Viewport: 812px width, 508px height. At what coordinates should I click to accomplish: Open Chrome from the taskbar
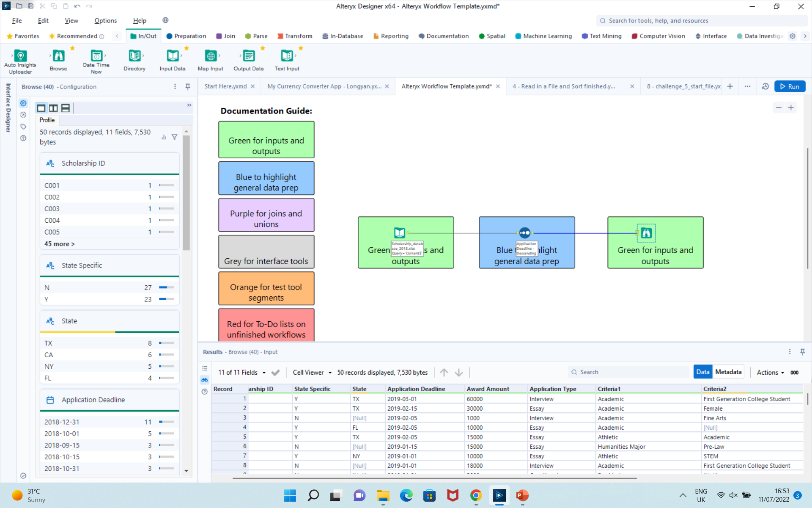[476, 495]
